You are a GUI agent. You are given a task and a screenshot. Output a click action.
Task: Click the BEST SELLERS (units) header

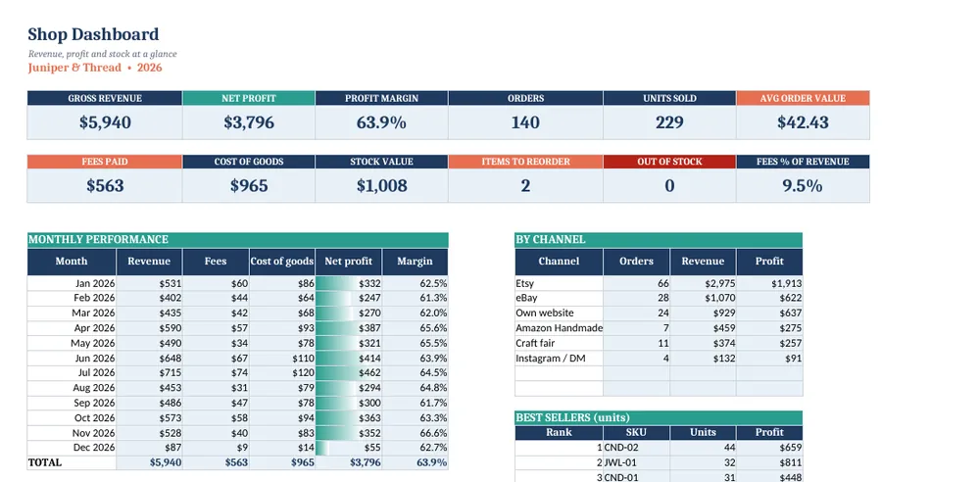(x=659, y=417)
